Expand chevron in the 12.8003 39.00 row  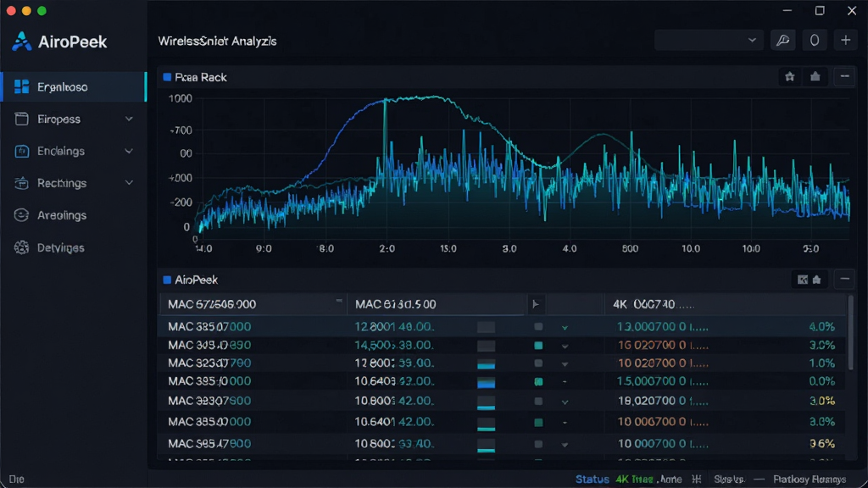(565, 364)
